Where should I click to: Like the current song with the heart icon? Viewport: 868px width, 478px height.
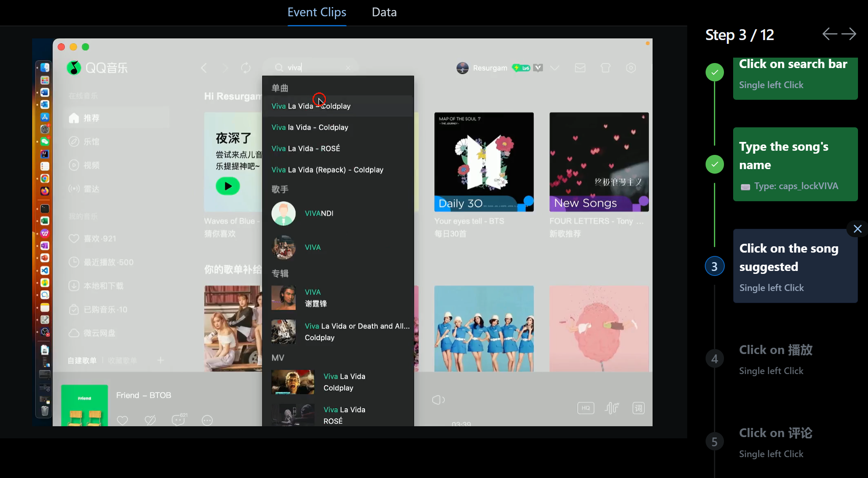[122, 420]
